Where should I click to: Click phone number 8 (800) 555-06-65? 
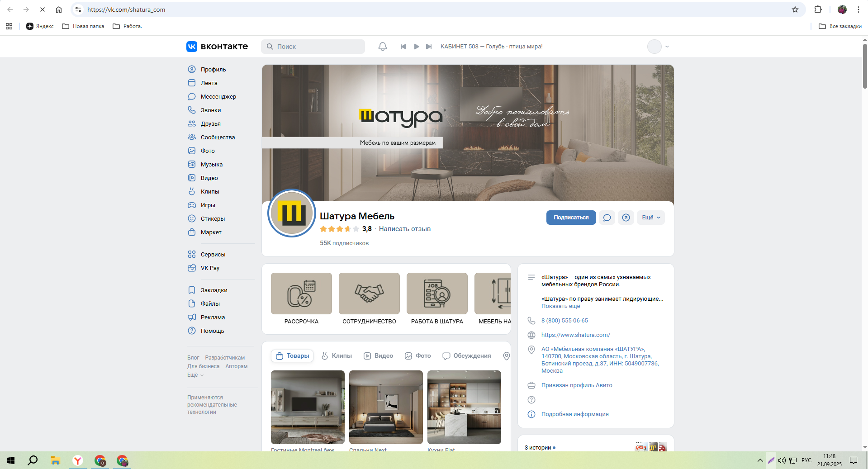pyautogui.click(x=564, y=321)
